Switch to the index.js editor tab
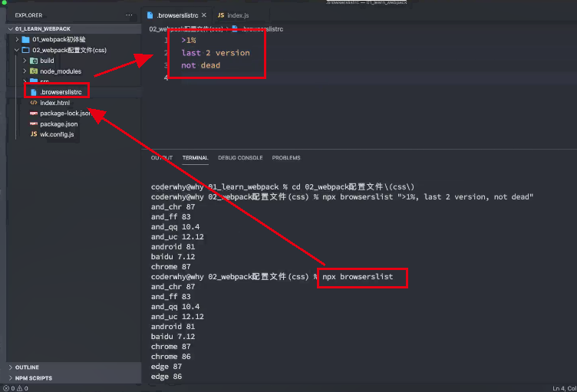577x392 pixels. pyautogui.click(x=233, y=15)
